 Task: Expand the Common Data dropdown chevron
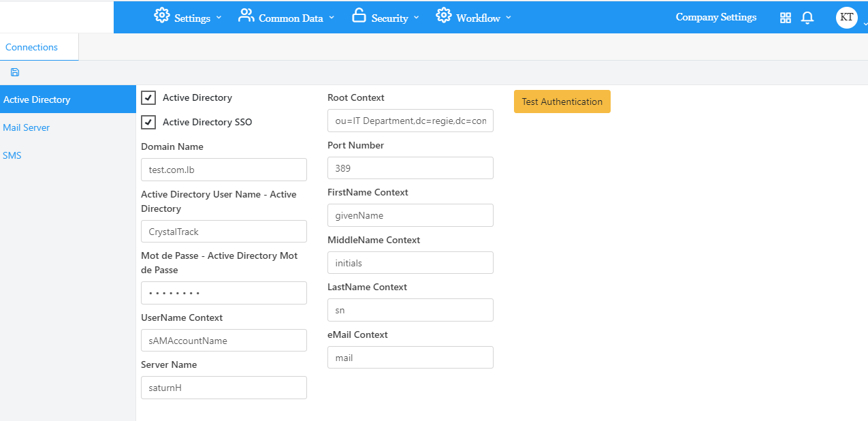332,18
